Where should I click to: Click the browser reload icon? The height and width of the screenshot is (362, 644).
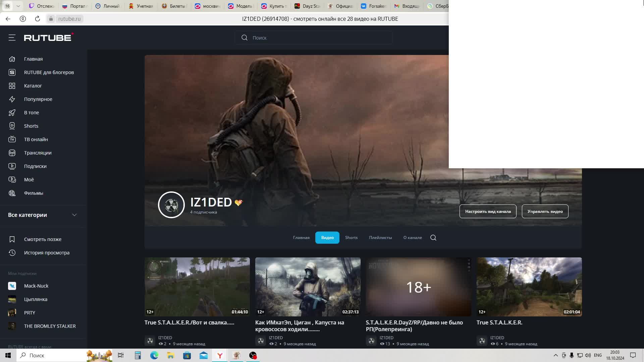click(x=38, y=19)
